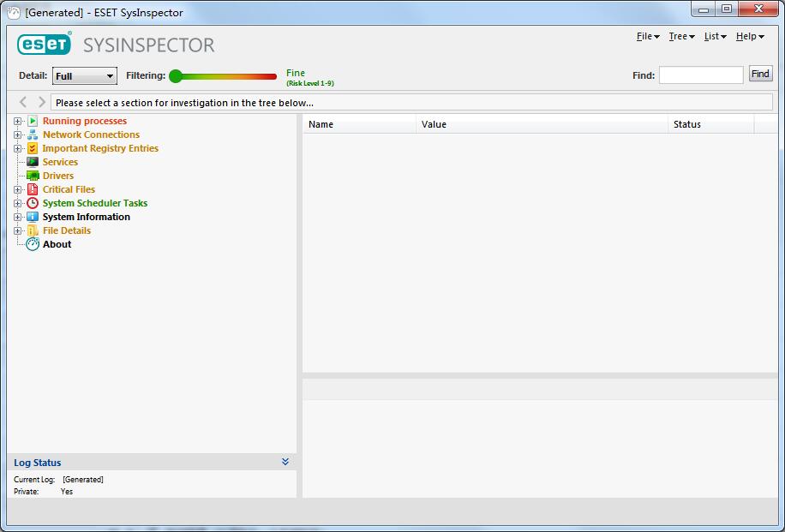The height and width of the screenshot is (532, 785).
Task: Click the About gauge icon
Action: pos(33,244)
